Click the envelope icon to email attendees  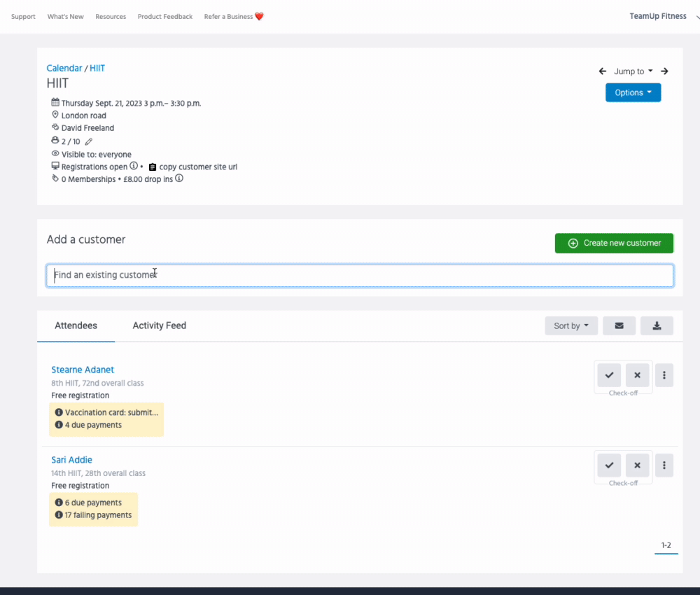point(619,325)
